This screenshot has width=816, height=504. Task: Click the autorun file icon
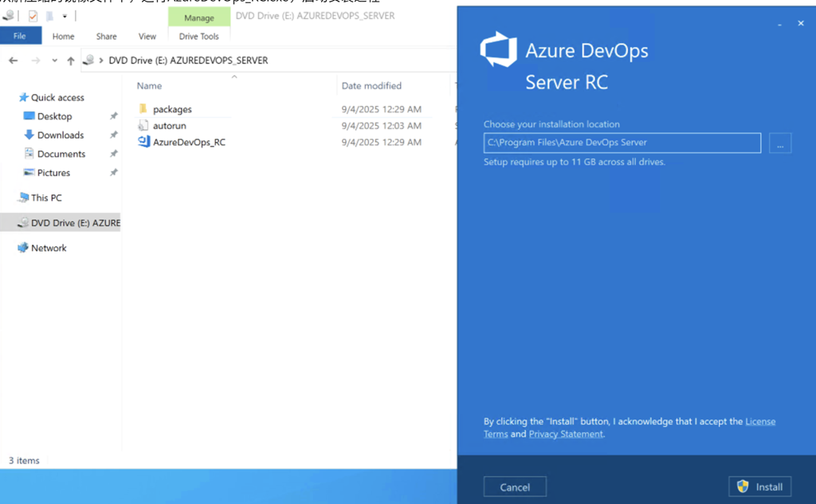[143, 125]
